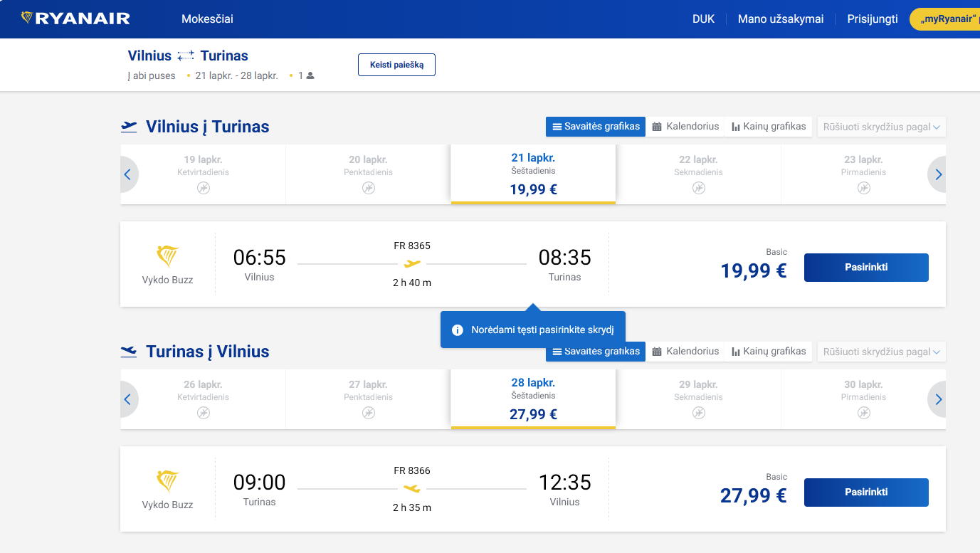
Task: Click the plane icon under FR 8365
Action: click(412, 264)
